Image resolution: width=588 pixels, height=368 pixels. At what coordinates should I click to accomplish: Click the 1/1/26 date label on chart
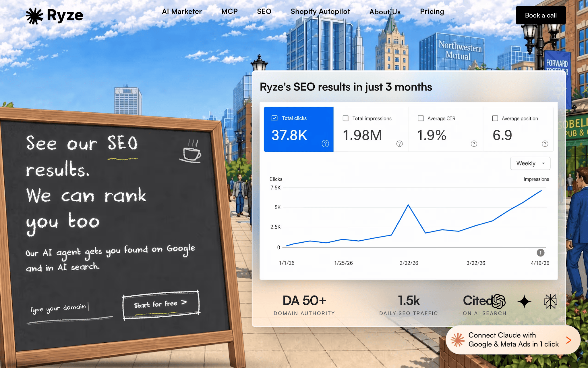pyautogui.click(x=287, y=263)
